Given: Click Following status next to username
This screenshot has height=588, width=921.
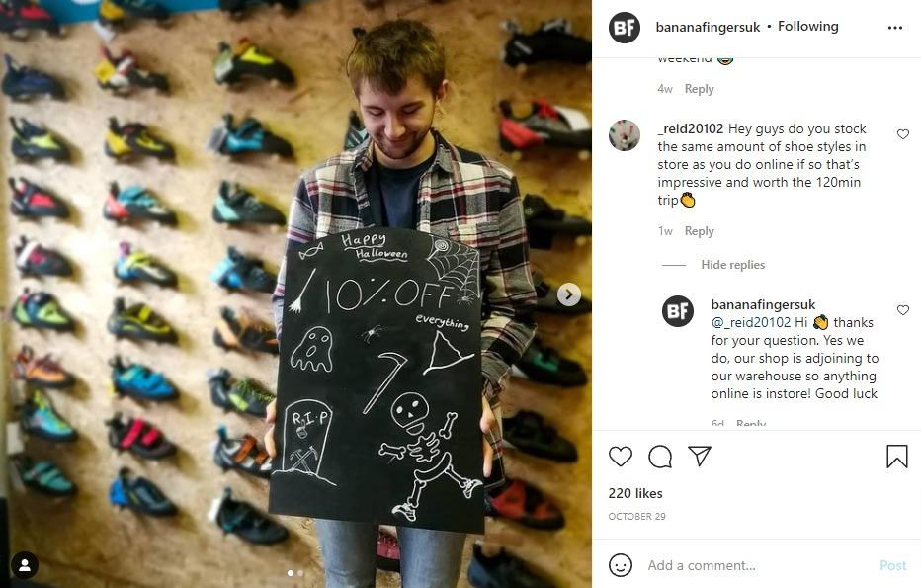Looking at the screenshot, I should 808,27.
